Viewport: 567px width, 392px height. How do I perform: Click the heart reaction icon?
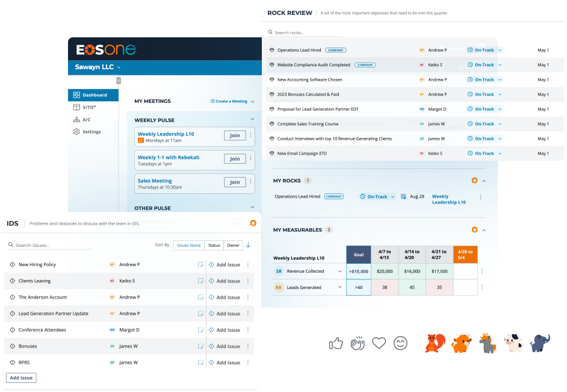379,343
